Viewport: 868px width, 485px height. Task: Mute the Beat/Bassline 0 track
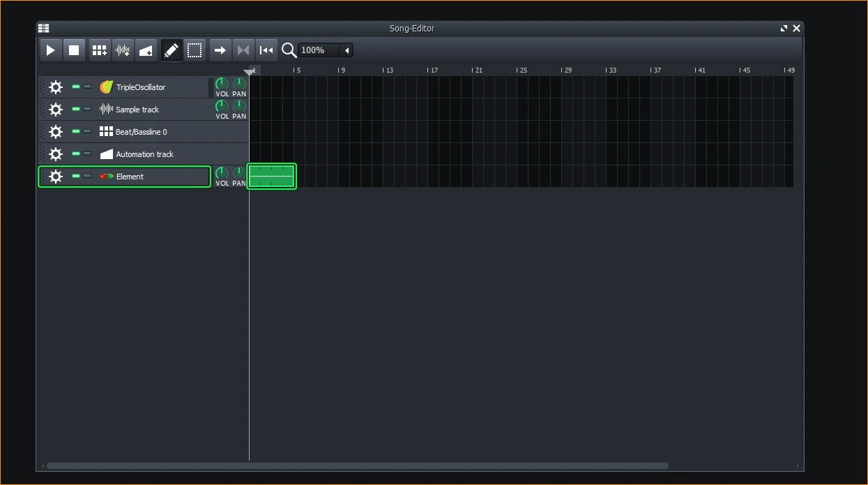pyautogui.click(x=76, y=131)
